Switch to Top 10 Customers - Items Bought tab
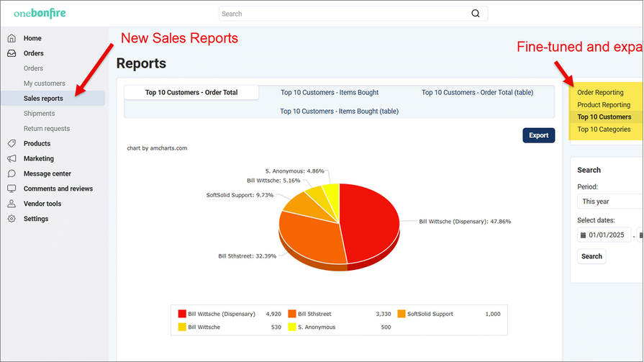The image size is (644, 362). [330, 92]
